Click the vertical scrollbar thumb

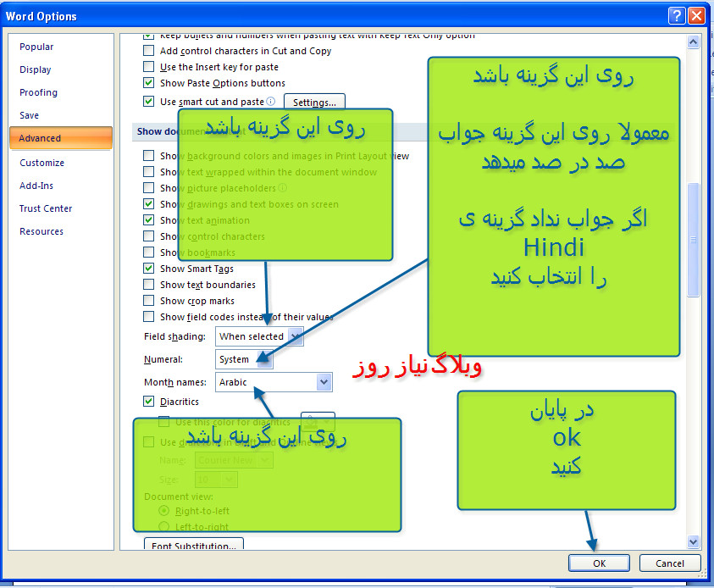click(693, 240)
